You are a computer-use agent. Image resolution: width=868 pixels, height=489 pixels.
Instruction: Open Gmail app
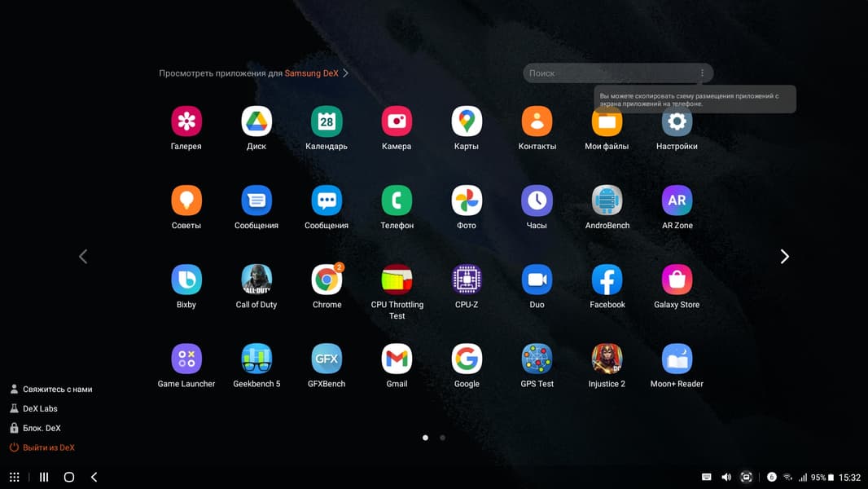click(397, 359)
